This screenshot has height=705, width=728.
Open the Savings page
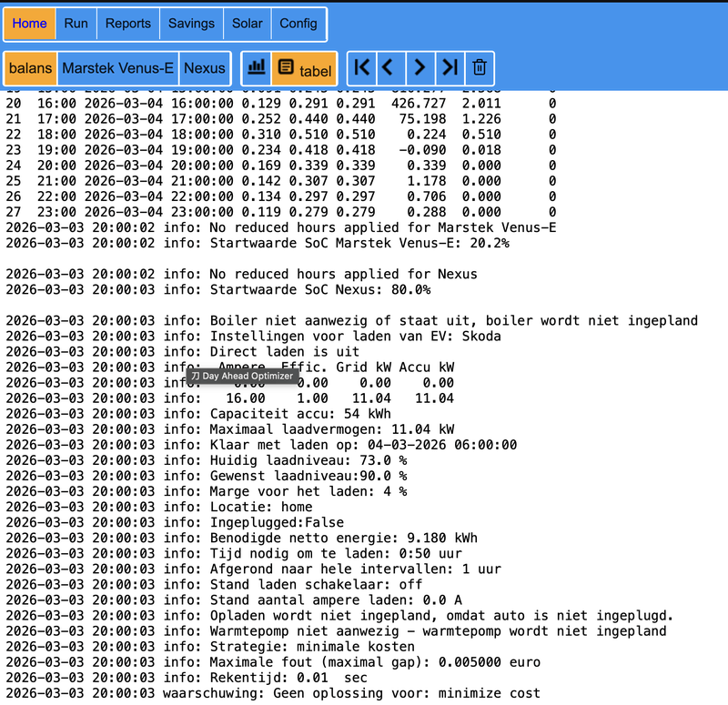[191, 24]
